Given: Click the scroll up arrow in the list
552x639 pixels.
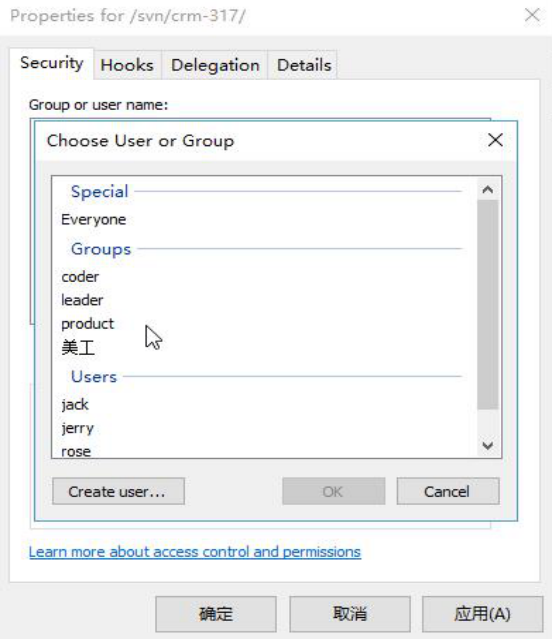Looking at the screenshot, I should [488, 189].
